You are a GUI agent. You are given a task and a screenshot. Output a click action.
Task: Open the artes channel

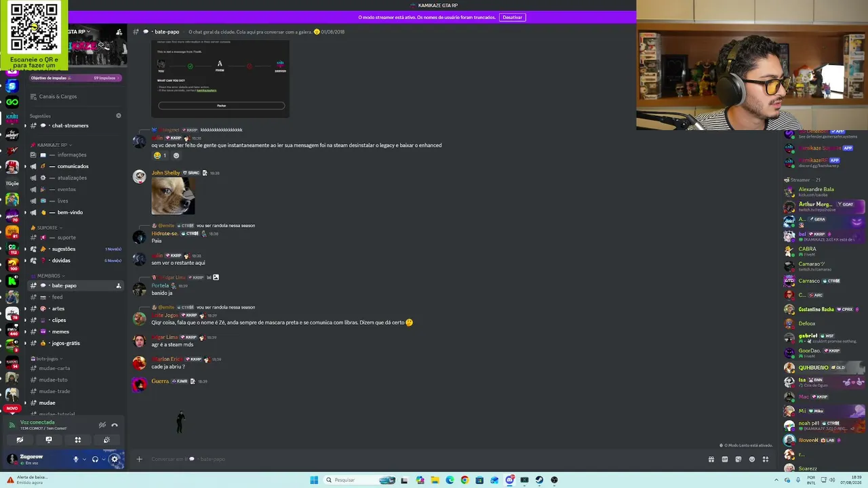click(x=75, y=308)
